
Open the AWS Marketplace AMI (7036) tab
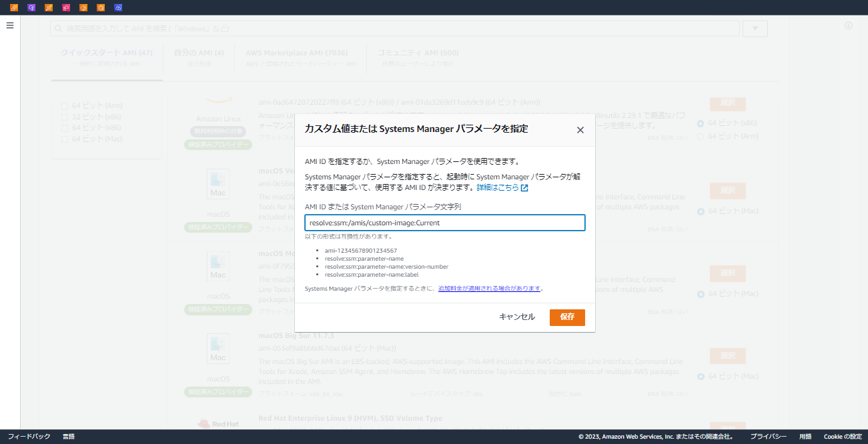pyautogui.click(x=296, y=52)
